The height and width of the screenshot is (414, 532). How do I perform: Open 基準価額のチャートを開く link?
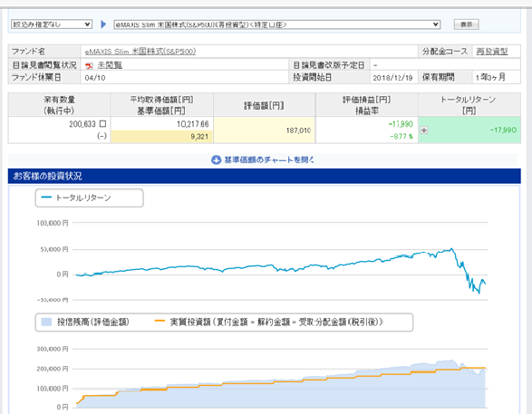point(269,159)
